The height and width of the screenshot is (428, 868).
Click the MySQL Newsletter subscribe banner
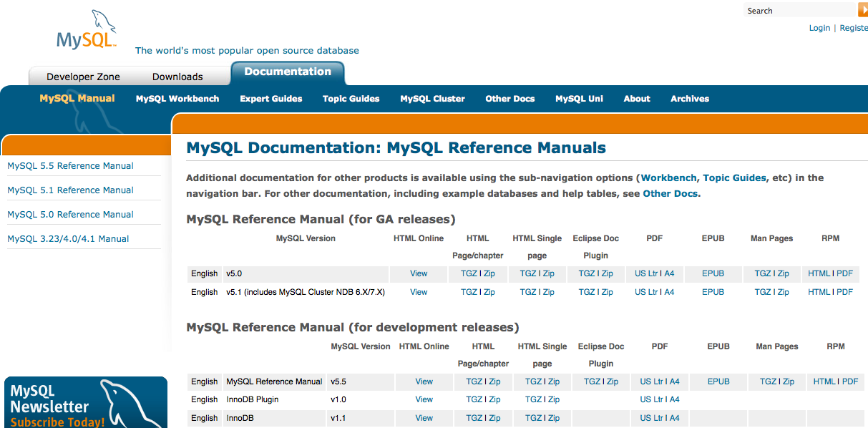point(86,403)
